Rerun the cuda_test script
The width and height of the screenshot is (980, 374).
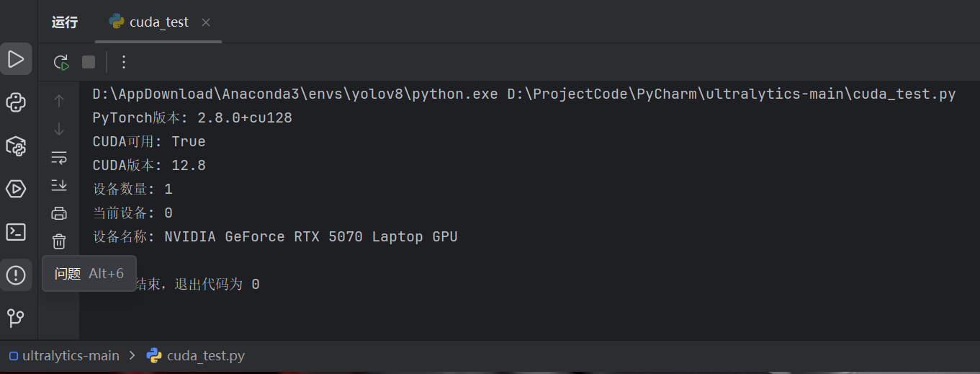pyautogui.click(x=61, y=62)
